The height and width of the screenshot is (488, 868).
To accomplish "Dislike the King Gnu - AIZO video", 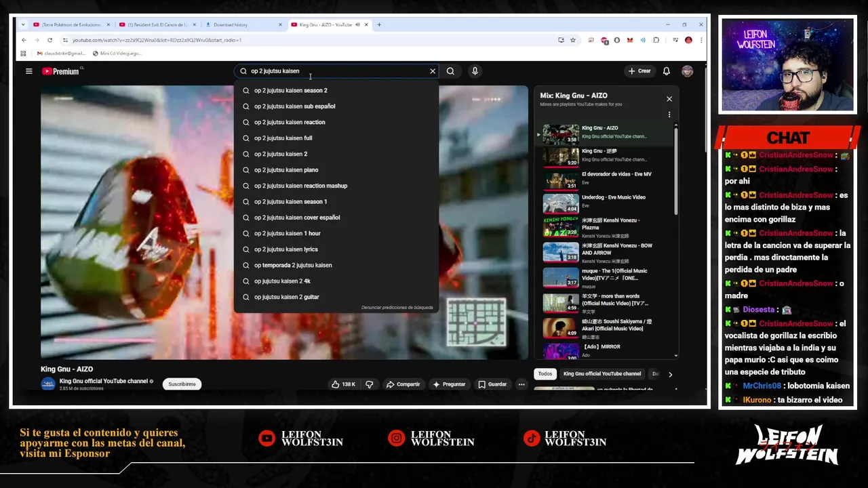I will tap(370, 384).
